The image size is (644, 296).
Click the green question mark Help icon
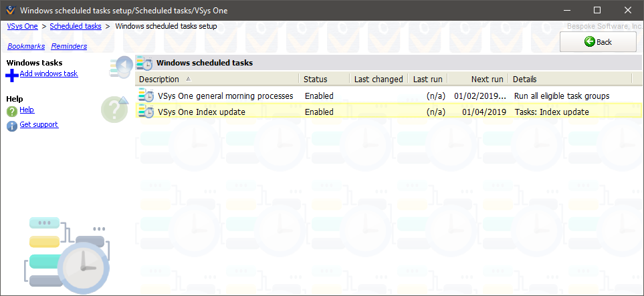pos(12,111)
